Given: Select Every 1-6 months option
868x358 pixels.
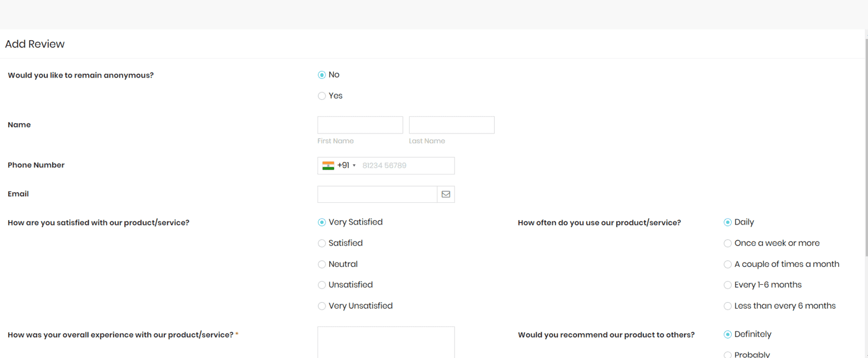Looking at the screenshot, I should click(x=727, y=285).
